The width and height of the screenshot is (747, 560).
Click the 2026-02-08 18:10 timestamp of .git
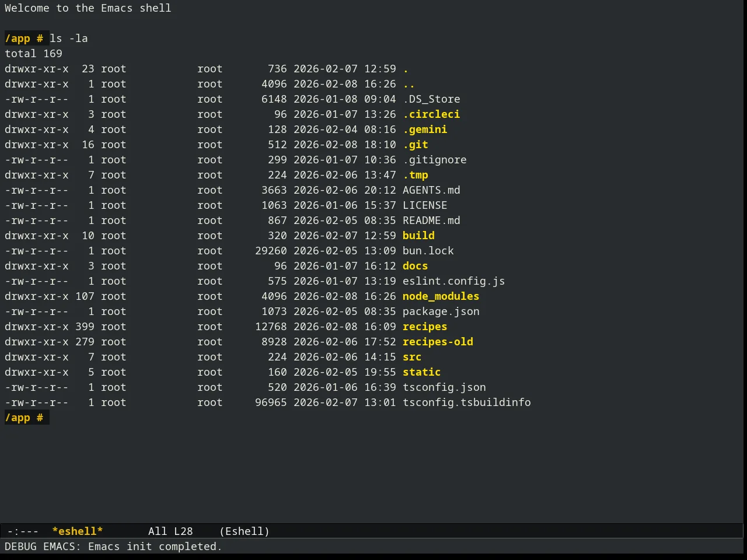(x=345, y=145)
